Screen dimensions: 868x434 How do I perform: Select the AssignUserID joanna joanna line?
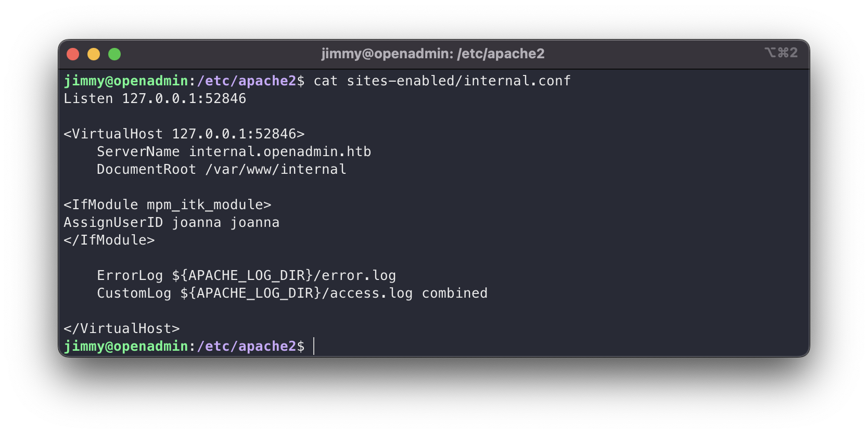pyautogui.click(x=172, y=222)
